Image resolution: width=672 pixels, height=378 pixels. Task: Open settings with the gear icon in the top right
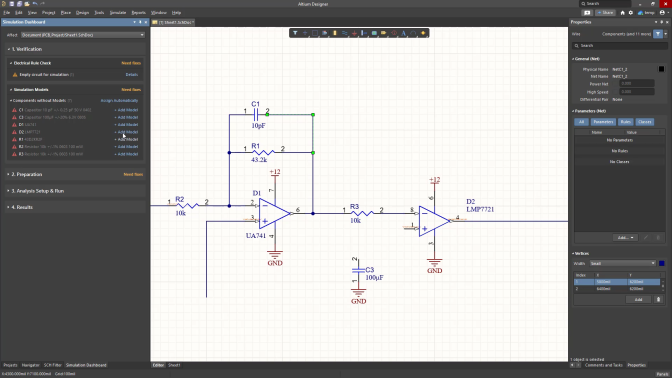pyautogui.click(x=630, y=13)
